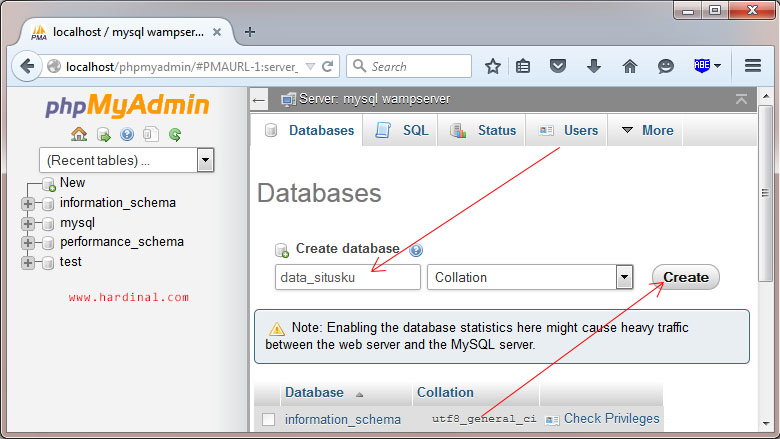
Task: Click Check Privileges link
Action: point(611,419)
